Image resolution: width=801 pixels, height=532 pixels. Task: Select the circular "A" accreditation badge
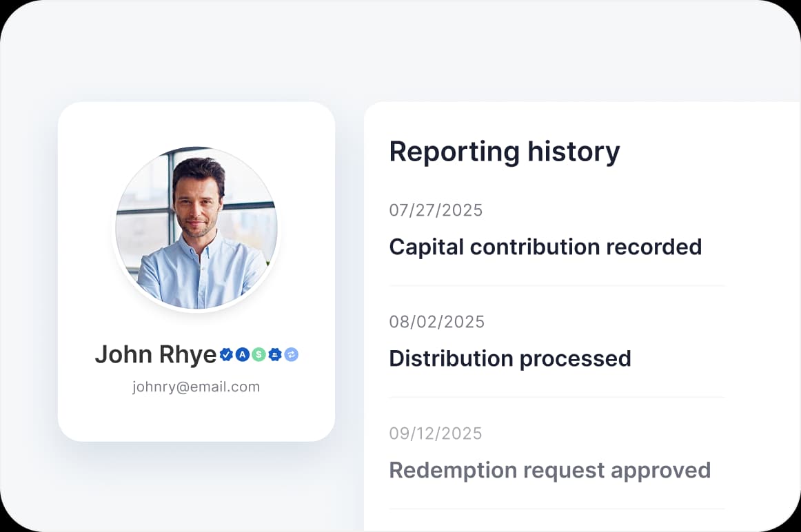click(x=243, y=354)
